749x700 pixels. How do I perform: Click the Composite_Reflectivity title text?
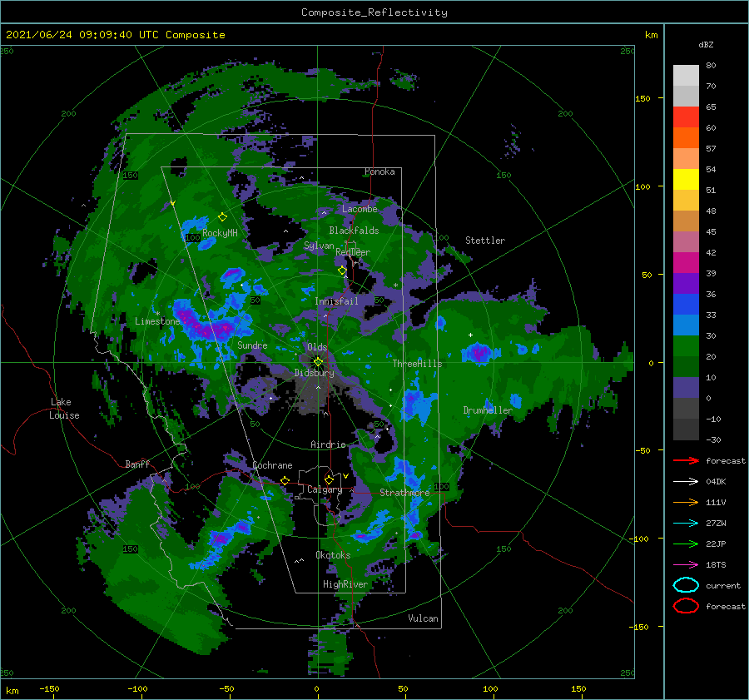coord(374,12)
